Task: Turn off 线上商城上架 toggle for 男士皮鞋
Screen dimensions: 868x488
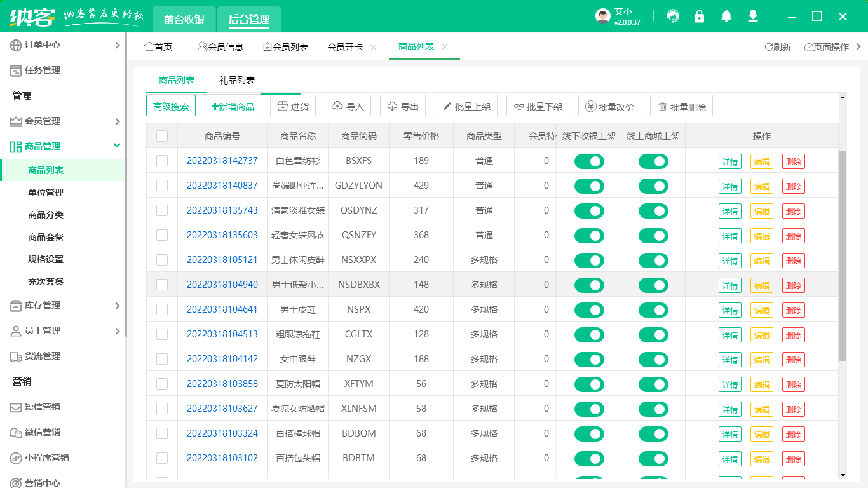Action: coord(653,309)
